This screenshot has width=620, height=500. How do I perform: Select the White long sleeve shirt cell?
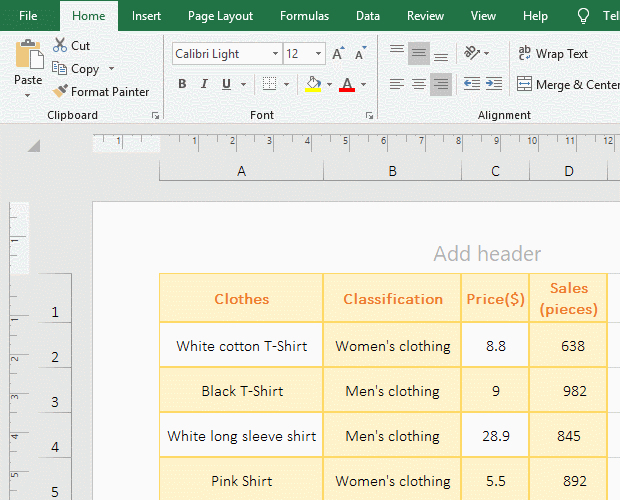click(x=241, y=436)
